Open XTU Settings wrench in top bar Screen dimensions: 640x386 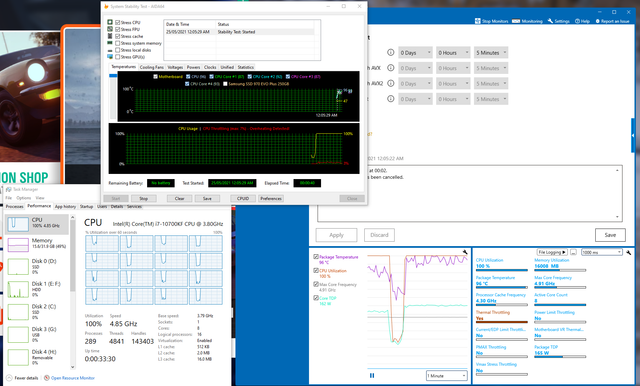[x=558, y=21]
